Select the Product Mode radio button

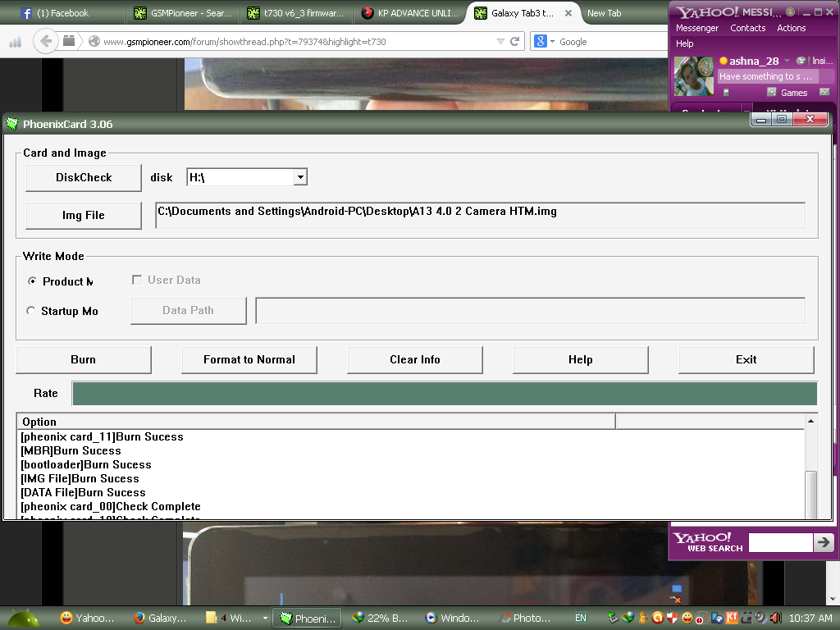pos(32,281)
